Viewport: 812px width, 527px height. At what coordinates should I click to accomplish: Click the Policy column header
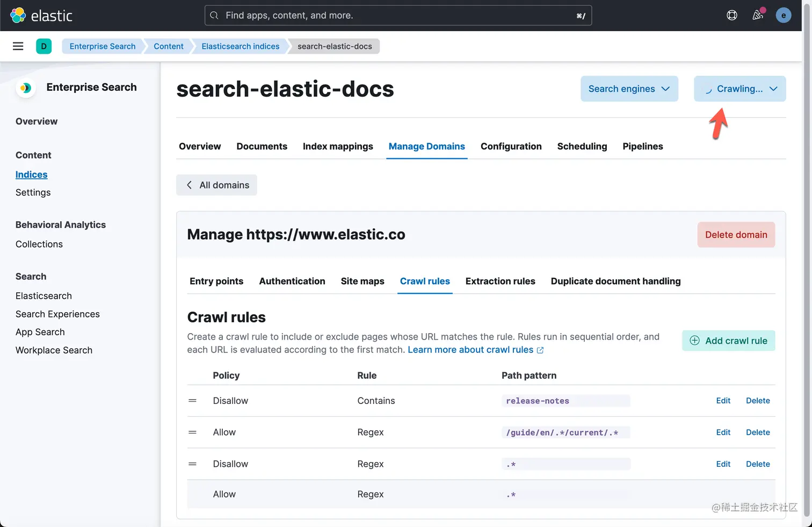click(226, 376)
